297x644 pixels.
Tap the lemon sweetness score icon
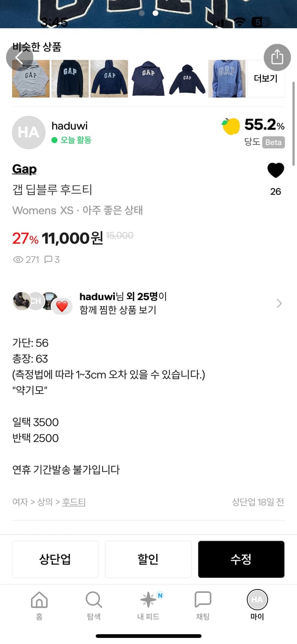coord(231,126)
